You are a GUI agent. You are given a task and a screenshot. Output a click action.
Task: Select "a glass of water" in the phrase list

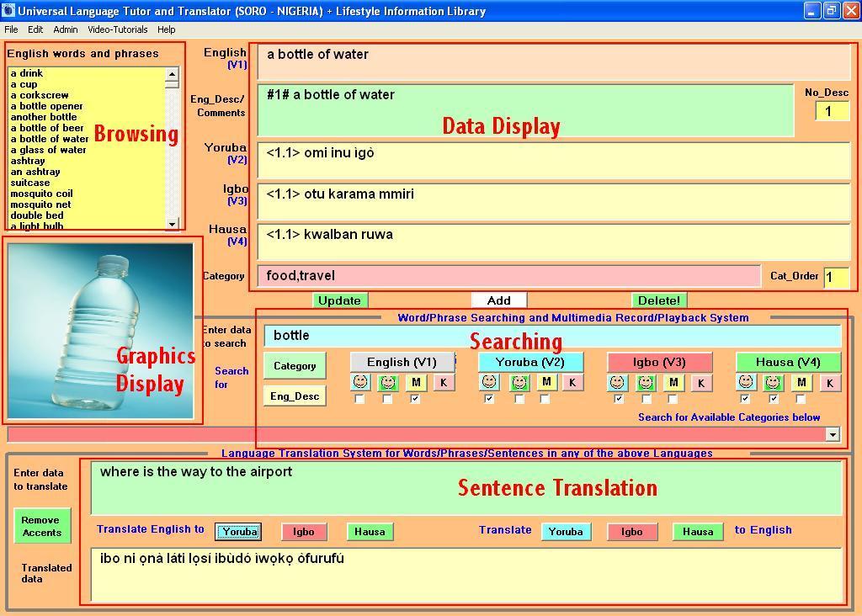pyautogui.click(x=49, y=150)
